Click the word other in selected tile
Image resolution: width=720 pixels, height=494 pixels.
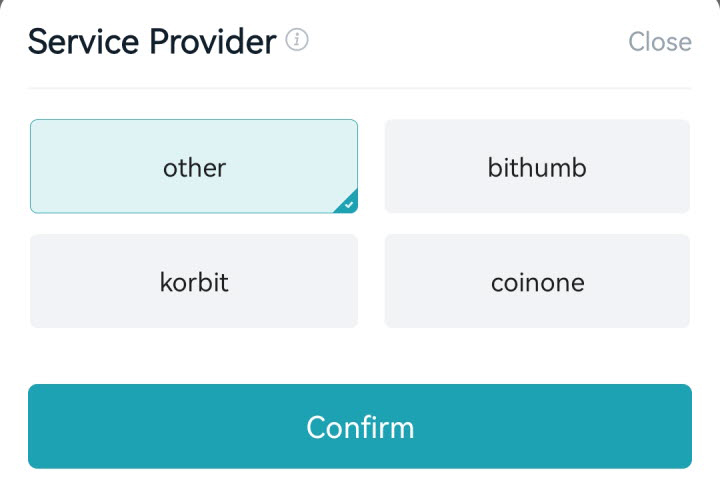click(x=194, y=168)
